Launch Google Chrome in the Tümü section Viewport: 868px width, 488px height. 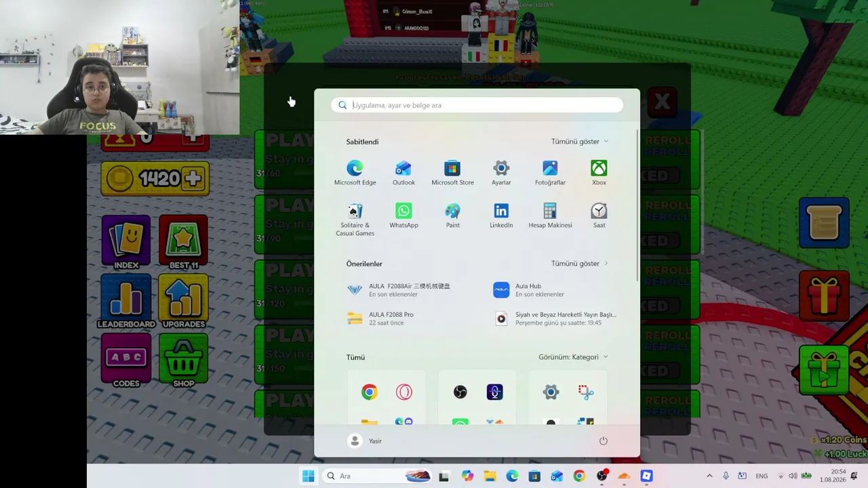pos(369,392)
